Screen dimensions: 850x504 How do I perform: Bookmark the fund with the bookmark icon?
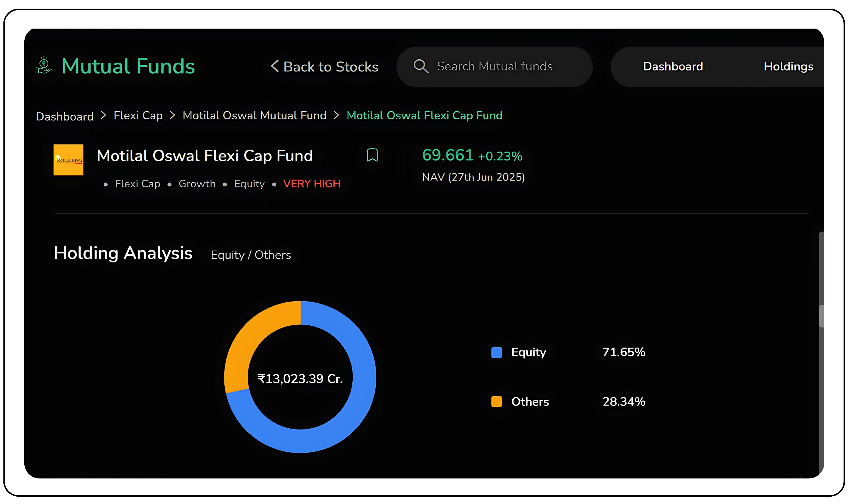click(x=372, y=155)
